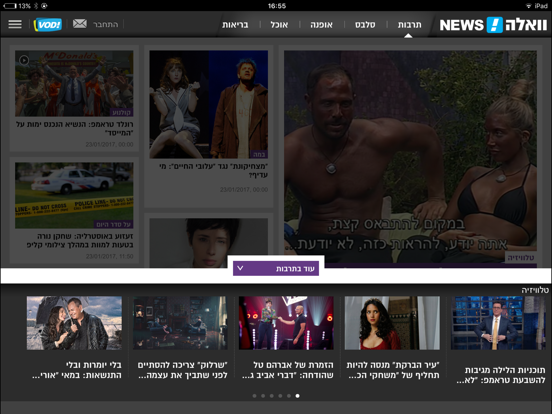
Task: Click the chevron arrow on purple button
Action: pyautogui.click(x=240, y=268)
